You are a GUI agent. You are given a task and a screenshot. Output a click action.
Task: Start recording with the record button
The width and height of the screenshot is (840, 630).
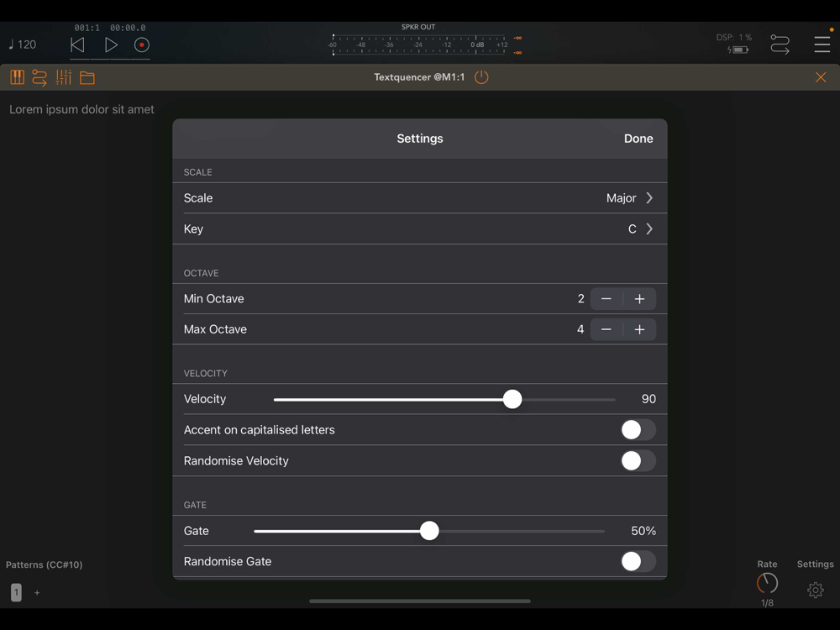point(141,45)
